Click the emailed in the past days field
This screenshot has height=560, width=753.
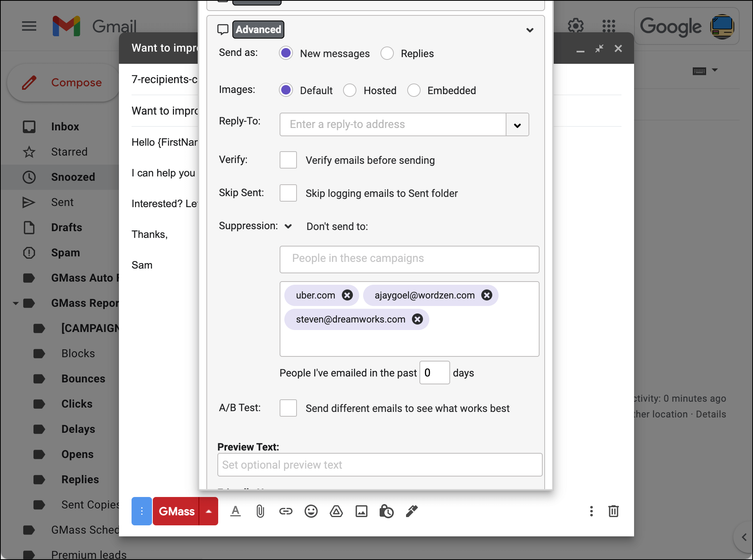point(435,373)
